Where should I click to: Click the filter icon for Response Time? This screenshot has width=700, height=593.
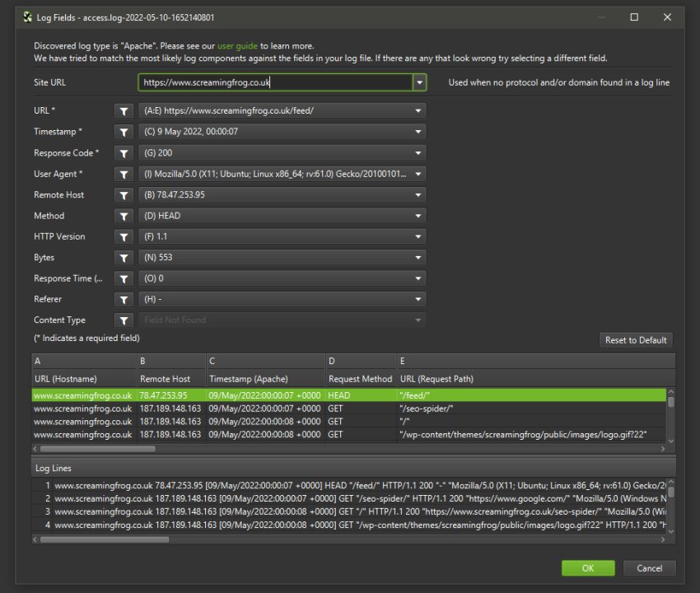[x=124, y=278]
